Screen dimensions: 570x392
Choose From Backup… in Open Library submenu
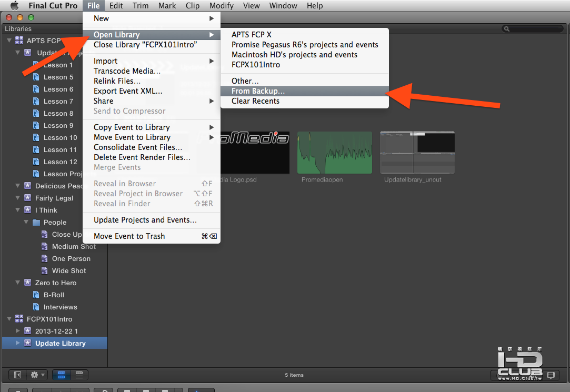pos(304,91)
